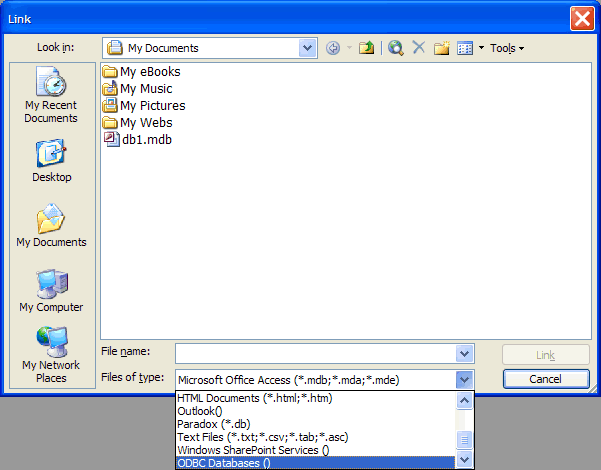Collapse the Files of type dropdown
601x470 pixels.
coord(465,380)
